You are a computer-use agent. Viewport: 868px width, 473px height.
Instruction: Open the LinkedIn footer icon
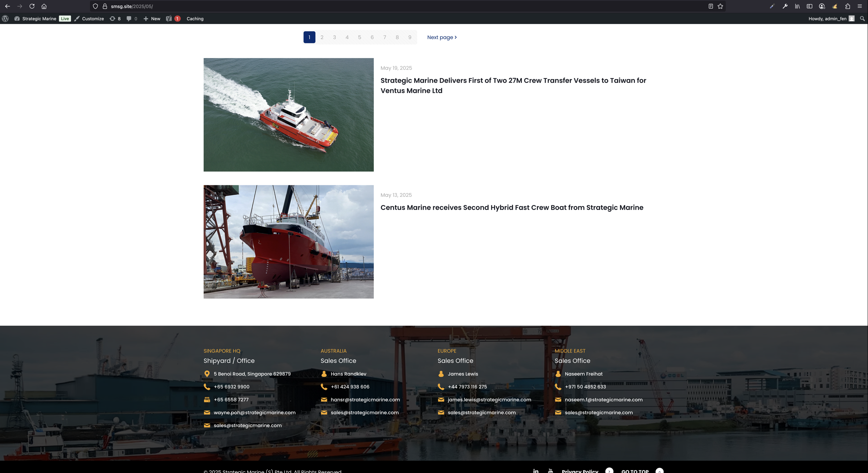536,471
